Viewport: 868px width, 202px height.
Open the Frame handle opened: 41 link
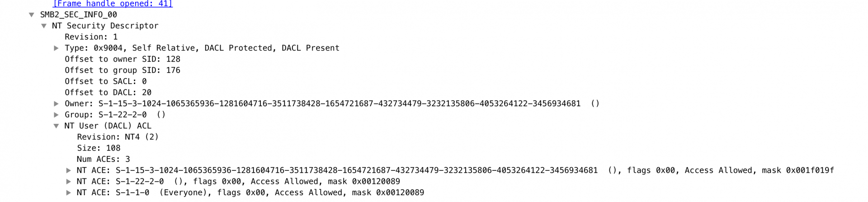click(x=113, y=4)
